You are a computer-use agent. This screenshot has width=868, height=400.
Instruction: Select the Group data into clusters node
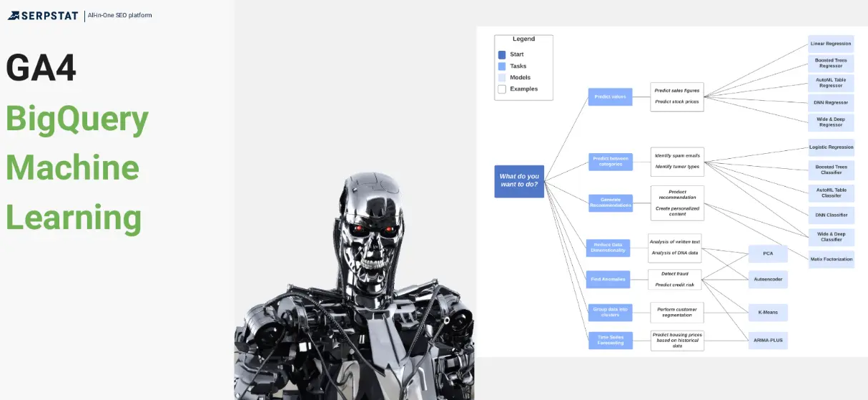[610, 312]
